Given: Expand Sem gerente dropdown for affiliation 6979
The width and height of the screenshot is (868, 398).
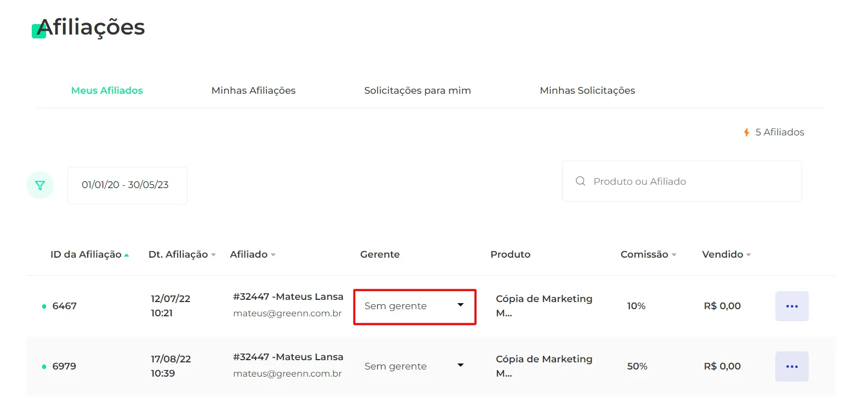Looking at the screenshot, I should (415, 366).
